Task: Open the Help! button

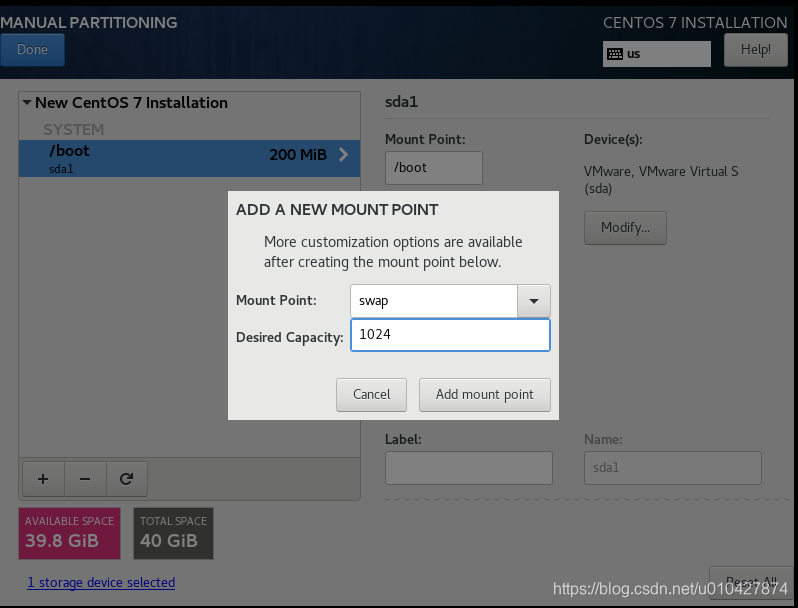Action: click(756, 50)
